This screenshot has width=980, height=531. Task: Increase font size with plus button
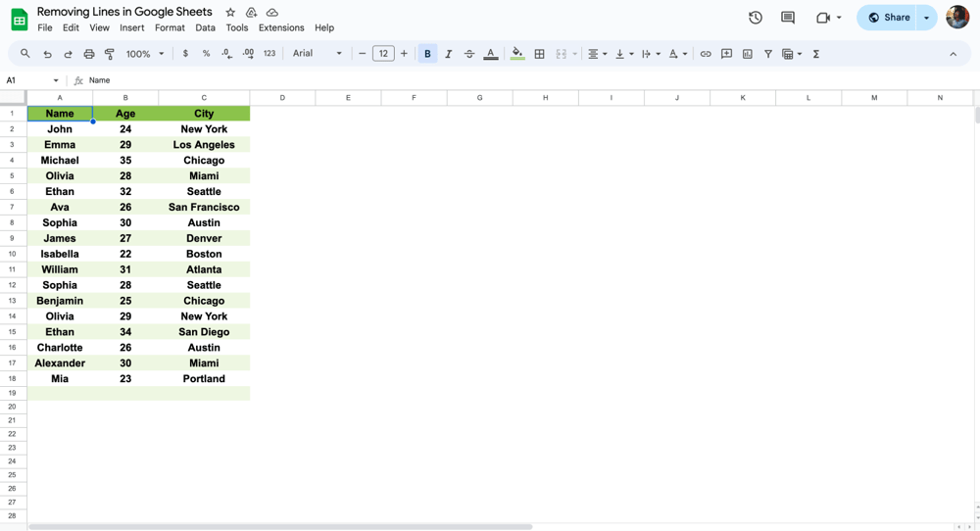404,54
